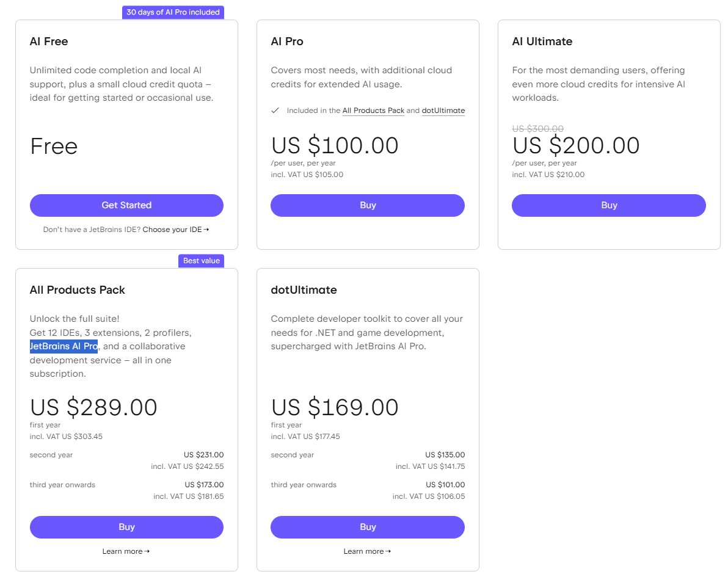Open the Choose your IDE link

(x=176, y=230)
